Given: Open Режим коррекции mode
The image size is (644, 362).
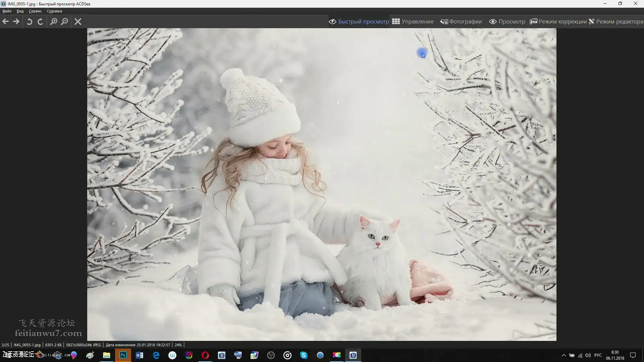Looking at the screenshot, I should 558,21.
